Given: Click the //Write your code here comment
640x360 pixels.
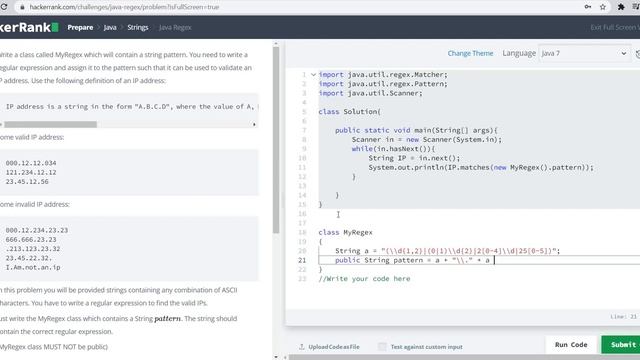Looking at the screenshot, I should point(364,278).
